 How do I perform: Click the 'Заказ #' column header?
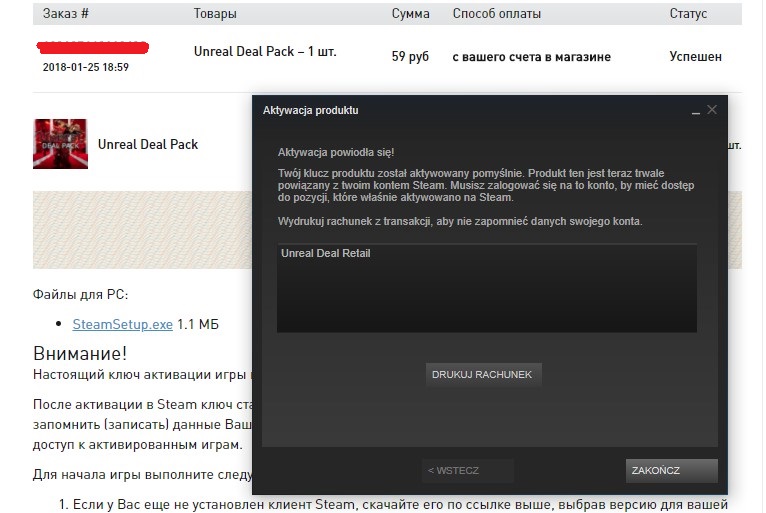[65, 14]
